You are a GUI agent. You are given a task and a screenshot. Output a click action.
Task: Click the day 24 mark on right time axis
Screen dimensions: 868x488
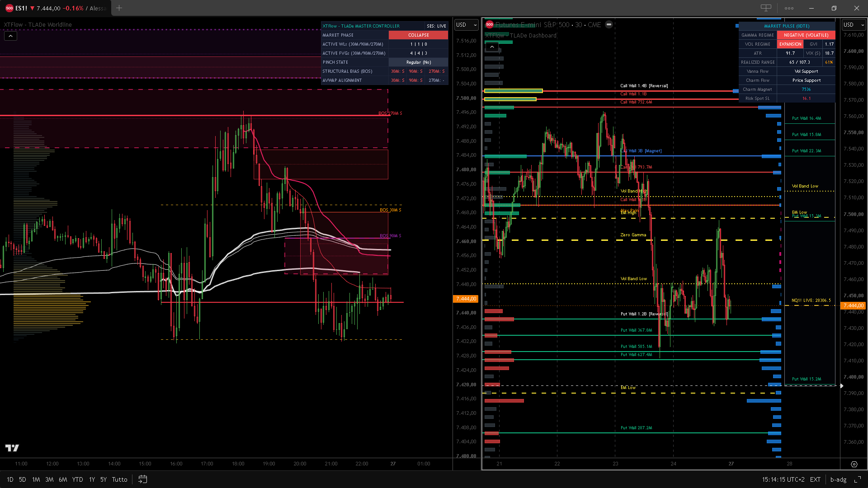pyautogui.click(x=673, y=464)
